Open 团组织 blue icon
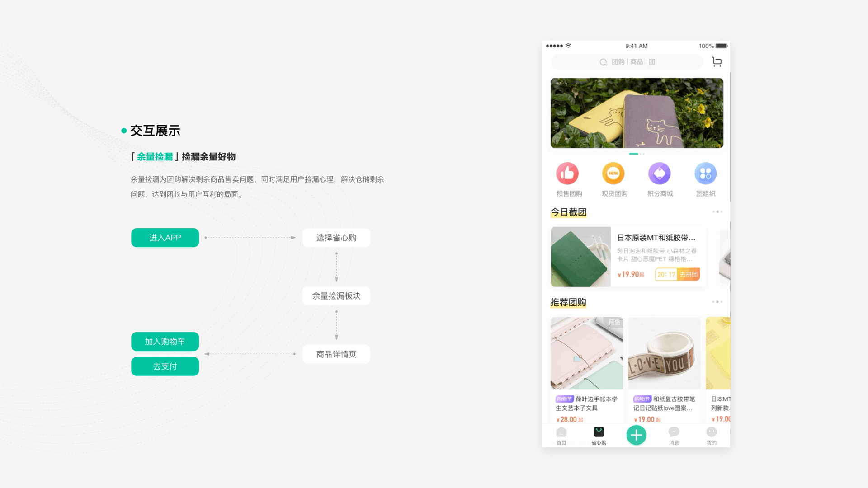This screenshot has height=488, width=868. (x=706, y=174)
